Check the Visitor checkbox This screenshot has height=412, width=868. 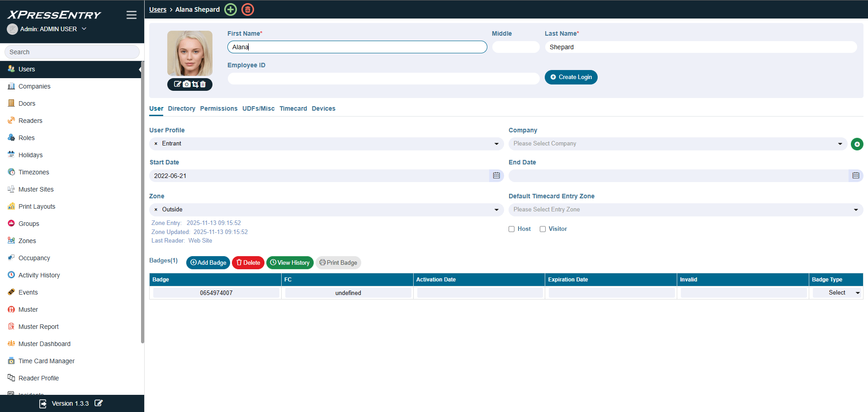tap(542, 229)
